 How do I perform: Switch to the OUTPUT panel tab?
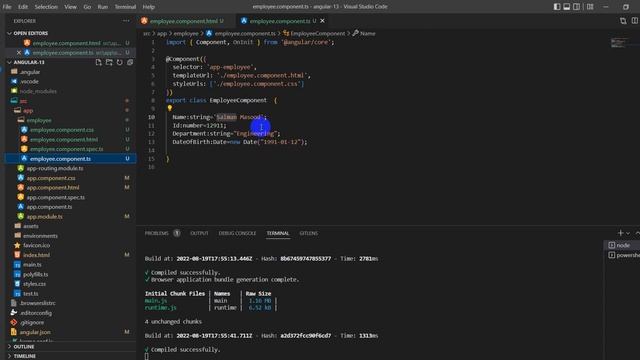pos(199,233)
